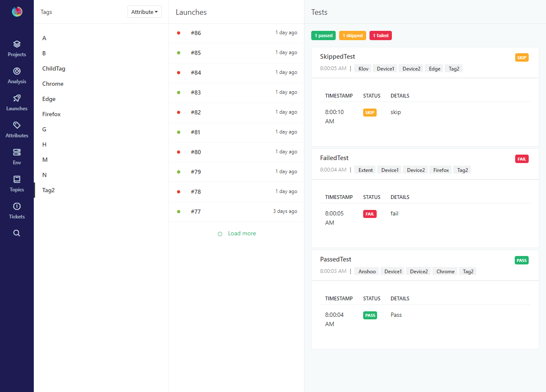Select the Firefox tag in Tags list

101,114
